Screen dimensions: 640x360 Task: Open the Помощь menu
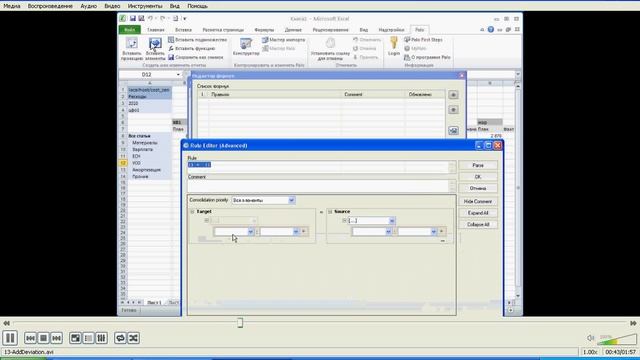pyautogui.click(x=198, y=6)
